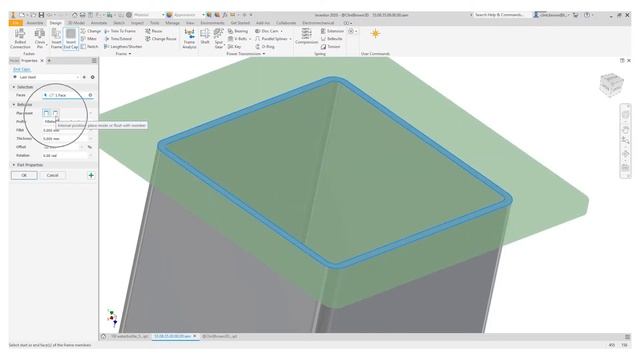Open the Profile dropdown
The image size is (640, 360).
pos(67,122)
